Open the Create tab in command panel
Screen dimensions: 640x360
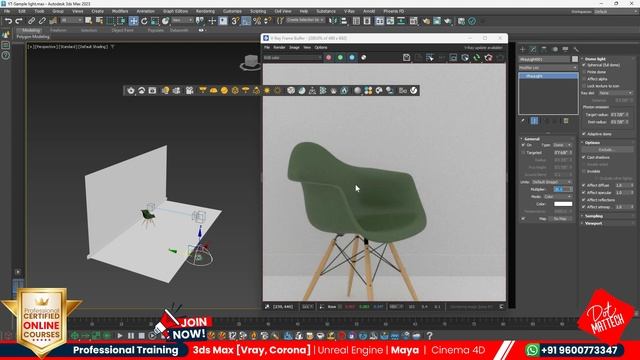[522, 49]
